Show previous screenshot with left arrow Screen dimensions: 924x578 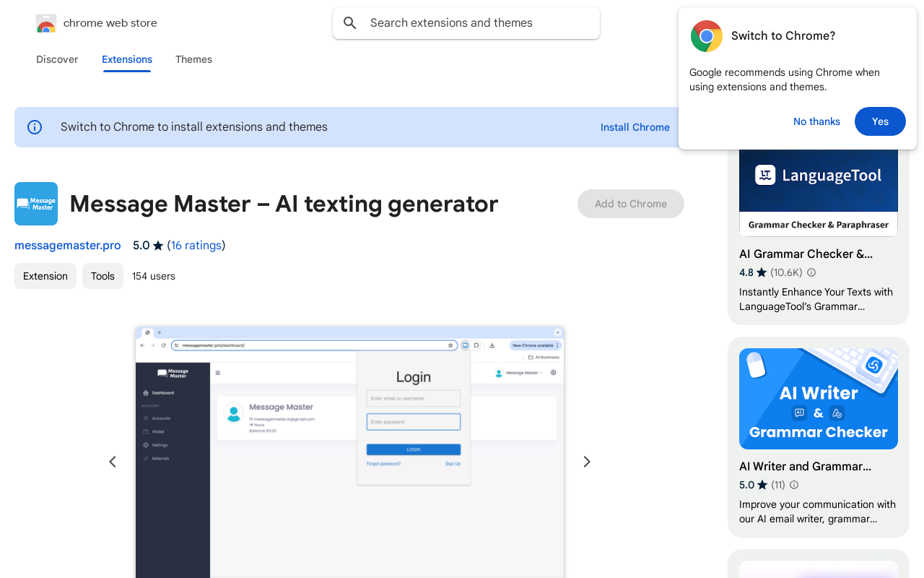tap(113, 462)
